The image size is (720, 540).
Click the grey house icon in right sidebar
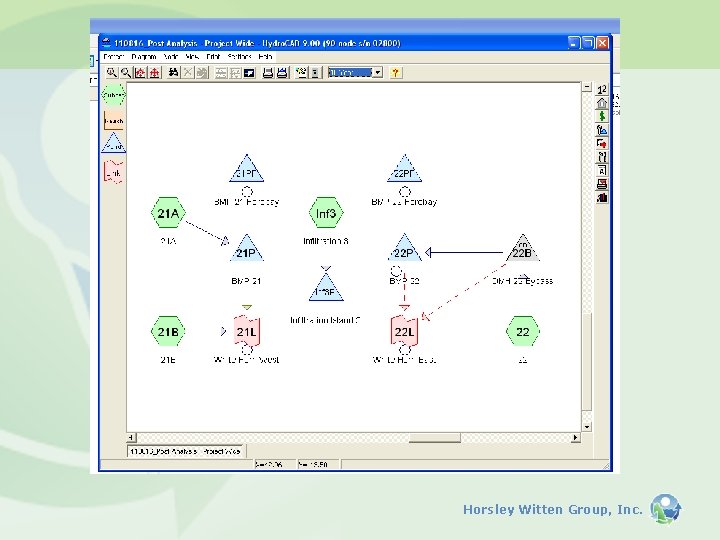(x=602, y=103)
